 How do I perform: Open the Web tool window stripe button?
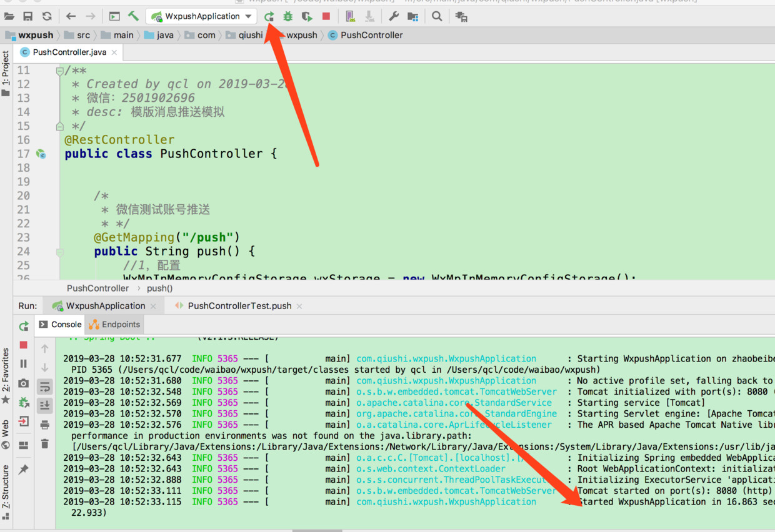click(x=6, y=435)
